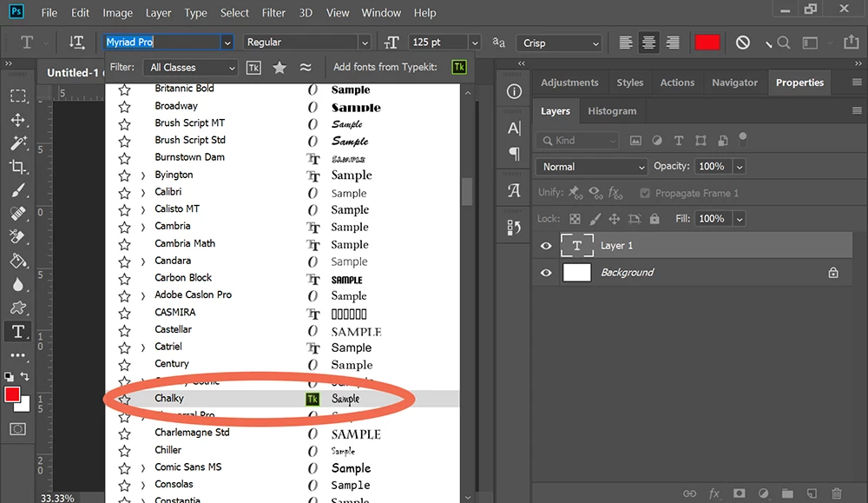Select the Brush tool
Viewport: 868px width, 503px height.
tap(17, 190)
